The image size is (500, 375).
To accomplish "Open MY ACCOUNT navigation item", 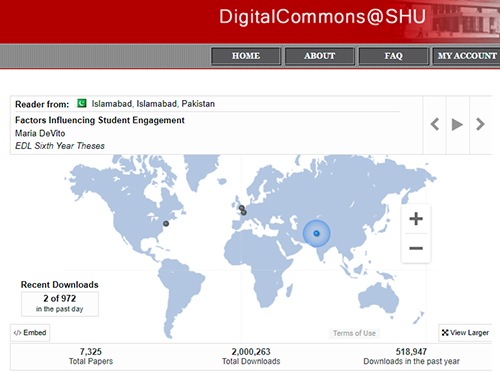I will pos(467,56).
